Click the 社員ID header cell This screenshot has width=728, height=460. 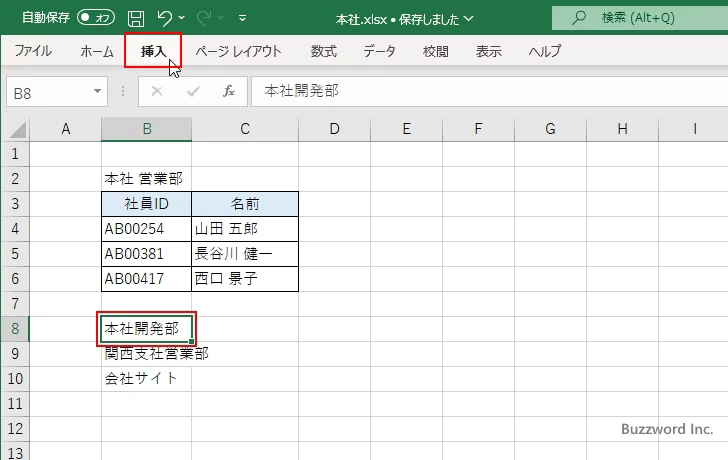pos(146,204)
